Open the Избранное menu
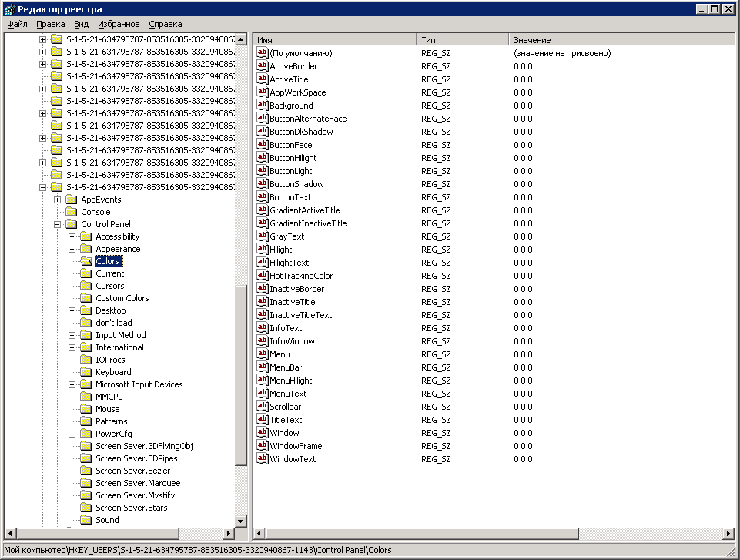This screenshot has width=740, height=560. coord(119,24)
